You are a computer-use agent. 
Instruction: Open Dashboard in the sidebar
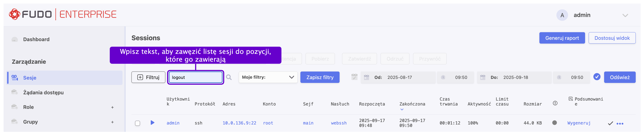[36, 39]
